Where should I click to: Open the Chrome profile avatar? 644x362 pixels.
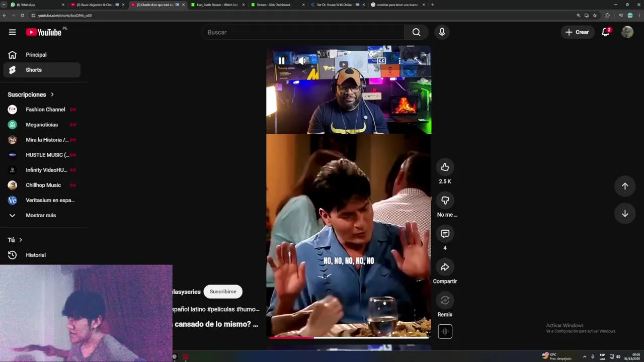pos(630,16)
